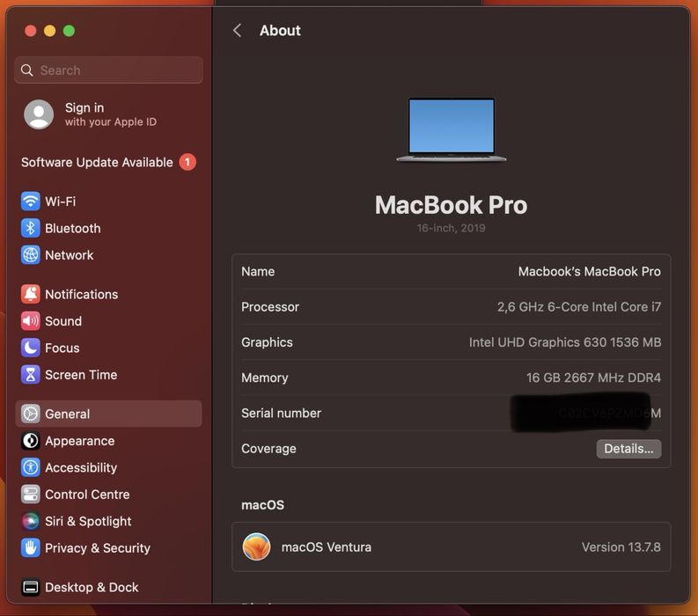Select Control Centre label in sidebar

point(87,494)
